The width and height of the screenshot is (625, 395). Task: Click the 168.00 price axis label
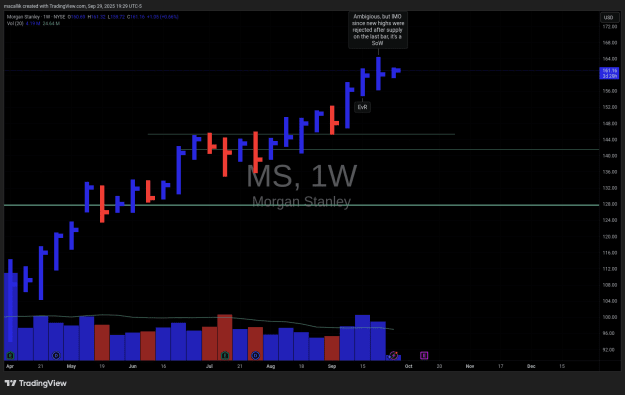coord(610,43)
